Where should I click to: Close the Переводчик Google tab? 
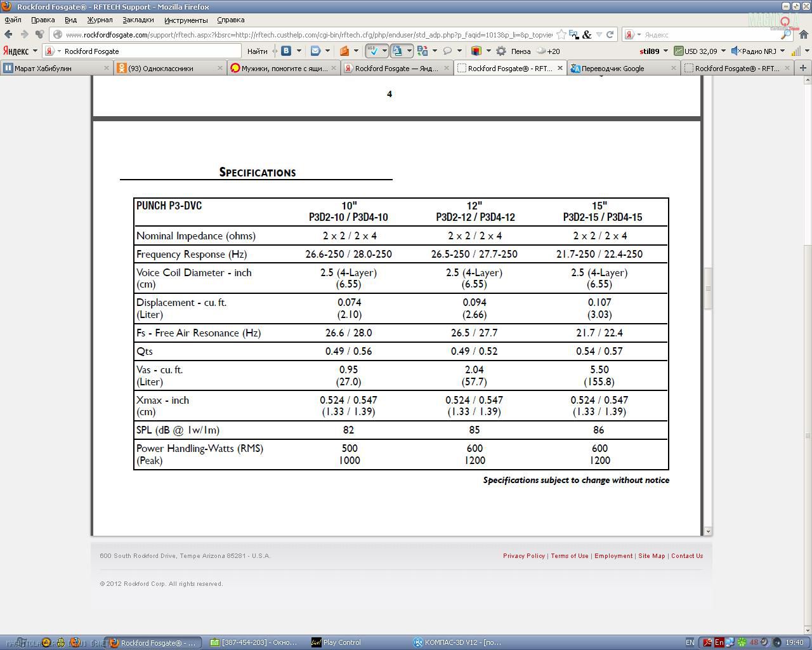coord(674,68)
